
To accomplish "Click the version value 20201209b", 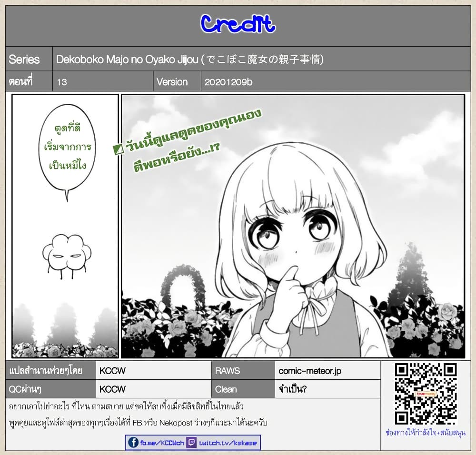I will point(228,82).
